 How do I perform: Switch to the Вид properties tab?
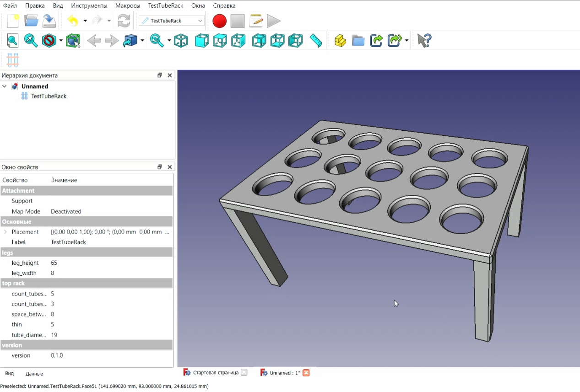pyautogui.click(x=10, y=374)
